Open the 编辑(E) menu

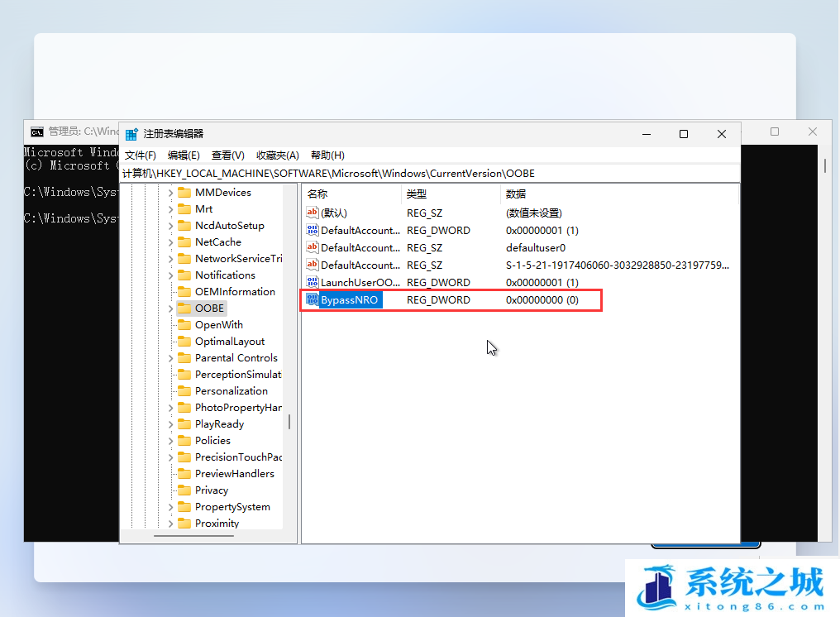184,155
